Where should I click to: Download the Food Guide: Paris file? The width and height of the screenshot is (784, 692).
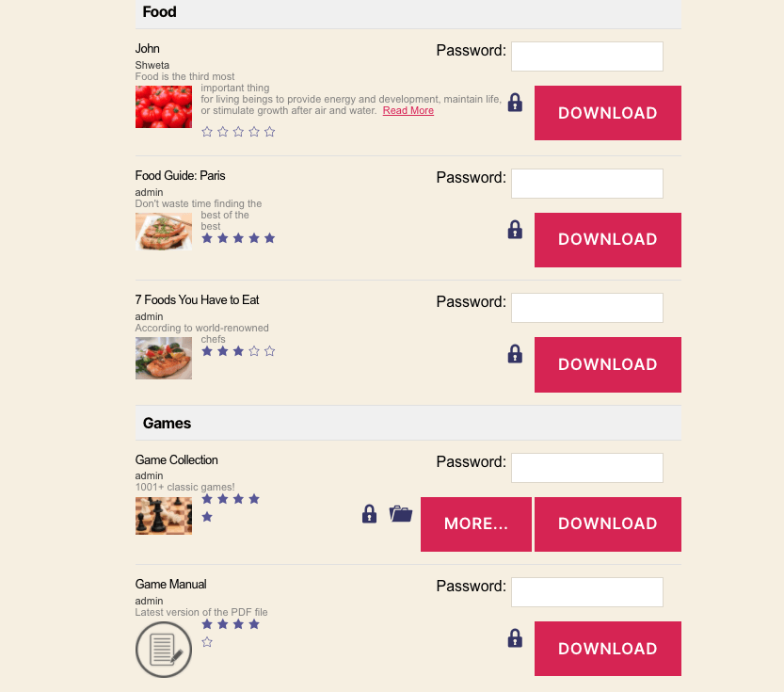pyautogui.click(x=607, y=240)
